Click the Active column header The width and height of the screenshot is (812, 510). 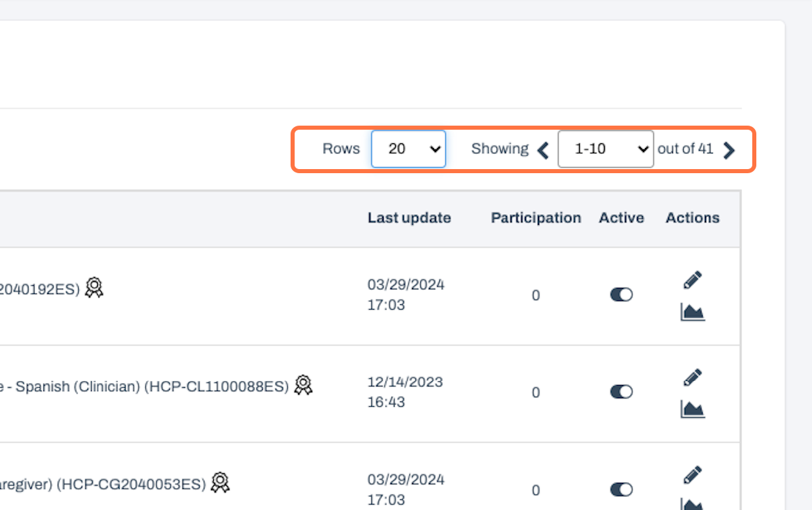pyautogui.click(x=621, y=217)
